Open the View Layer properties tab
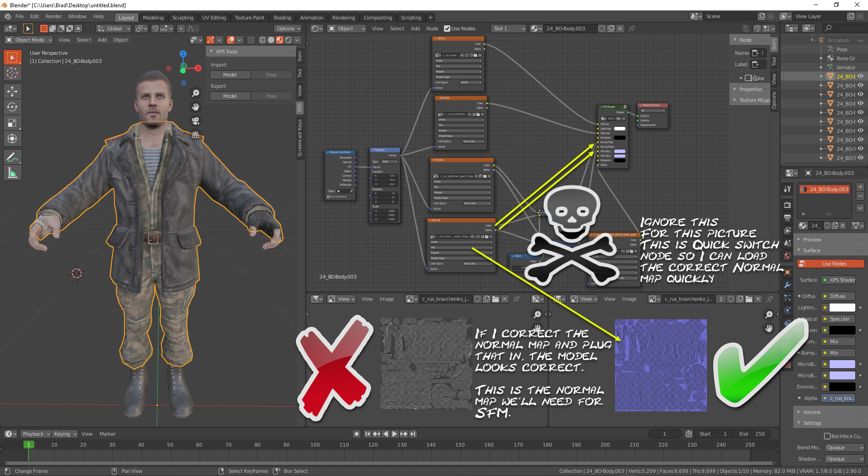The width and height of the screenshot is (868, 476). [787, 231]
